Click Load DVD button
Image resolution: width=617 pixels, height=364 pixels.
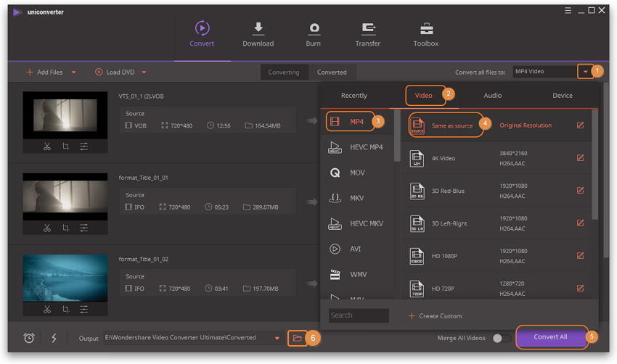(x=115, y=73)
